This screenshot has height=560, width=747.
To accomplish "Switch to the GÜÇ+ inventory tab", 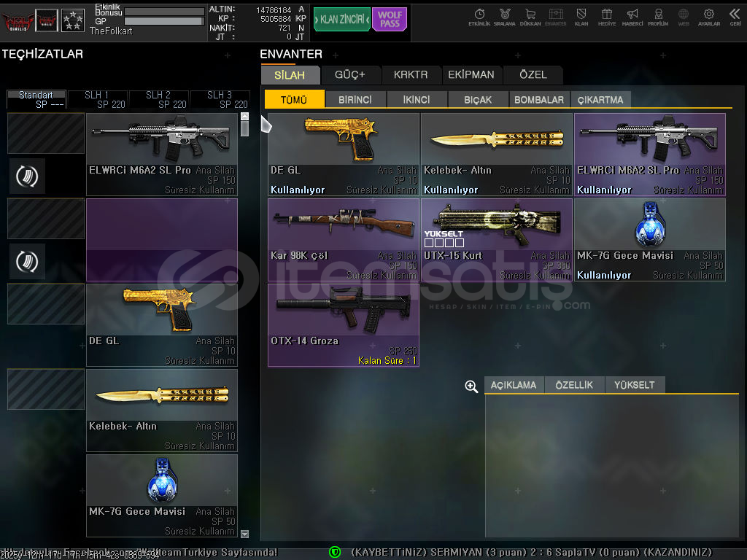I will click(349, 74).
